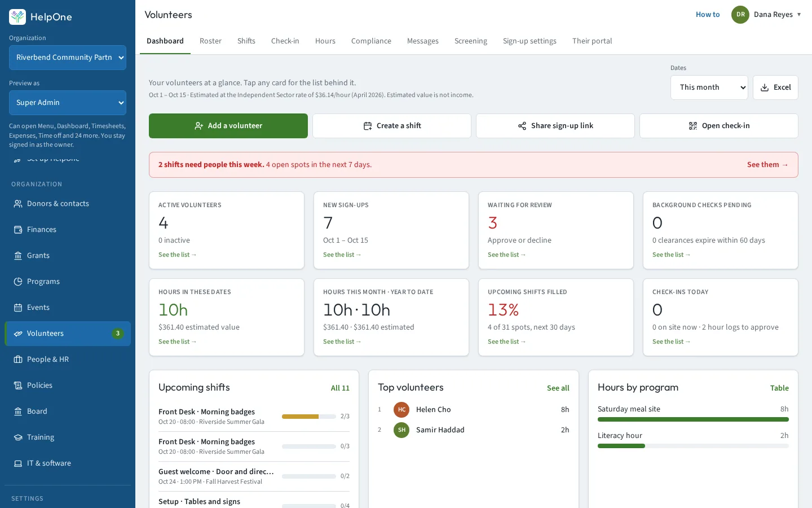The image size is (812, 508).
Task: Click the Helen Cho name
Action: click(x=434, y=410)
